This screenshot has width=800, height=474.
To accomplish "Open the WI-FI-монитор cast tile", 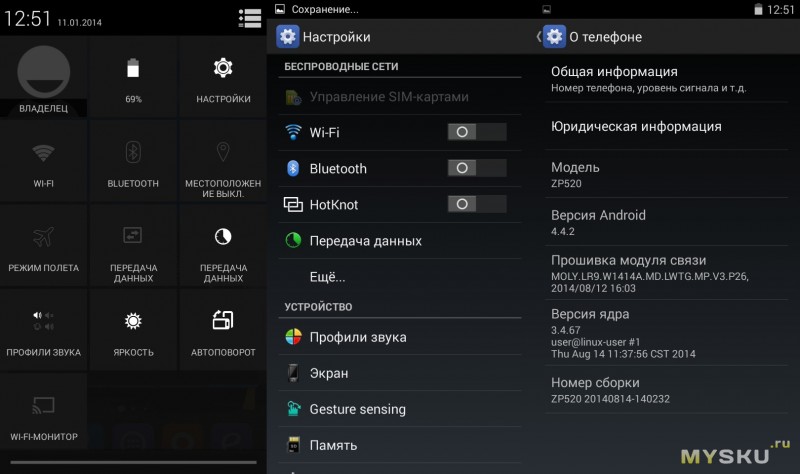I will click(x=43, y=411).
